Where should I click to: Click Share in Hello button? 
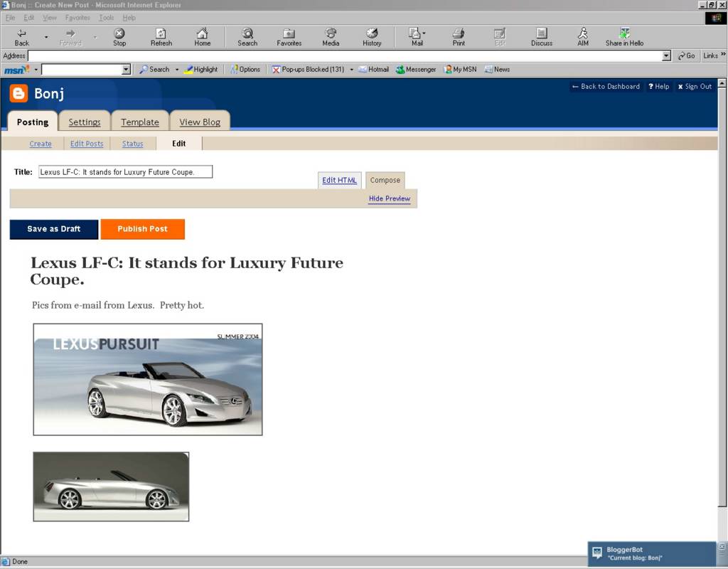point(624,37)
